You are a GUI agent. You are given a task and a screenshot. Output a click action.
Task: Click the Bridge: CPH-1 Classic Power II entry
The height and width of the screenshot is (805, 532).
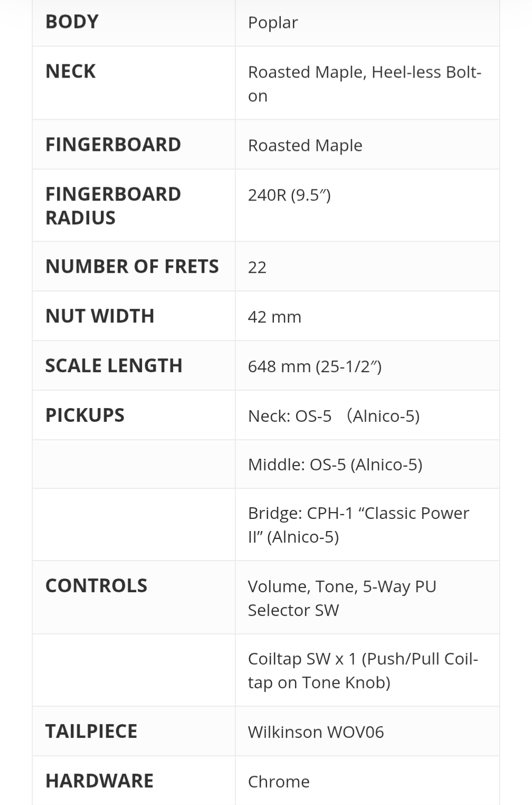[358, 525]
